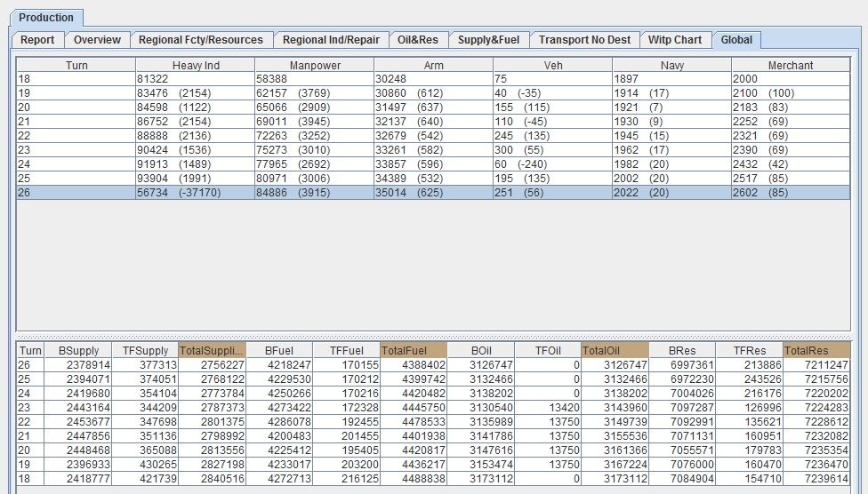Sort by Merchant column header
Screen dimensions: 868x494
791,65
